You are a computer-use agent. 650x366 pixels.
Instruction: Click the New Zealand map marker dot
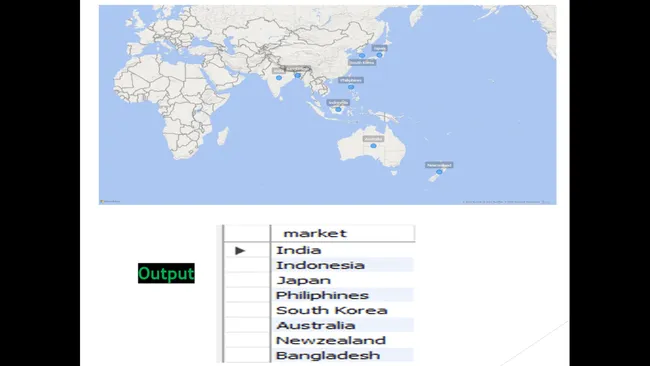click(439, 172)
